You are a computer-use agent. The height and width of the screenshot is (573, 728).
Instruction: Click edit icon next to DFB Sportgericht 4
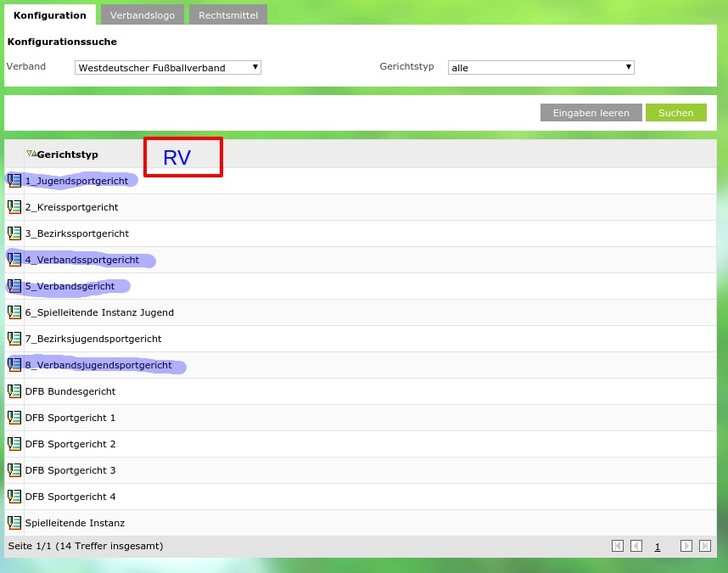[x=14, y=497]
